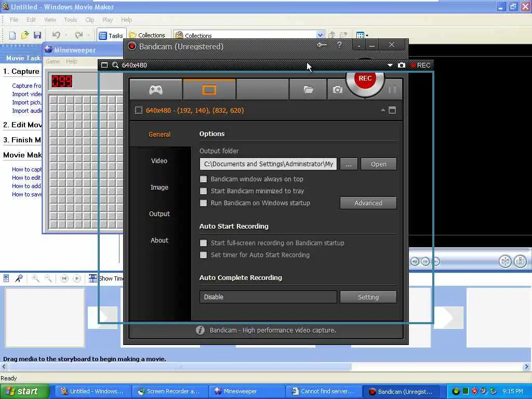Enable Start Bandicam minimized to tray
Image resolution: width=532 pixels, height=399 pixels.
[x=203, y=191]
